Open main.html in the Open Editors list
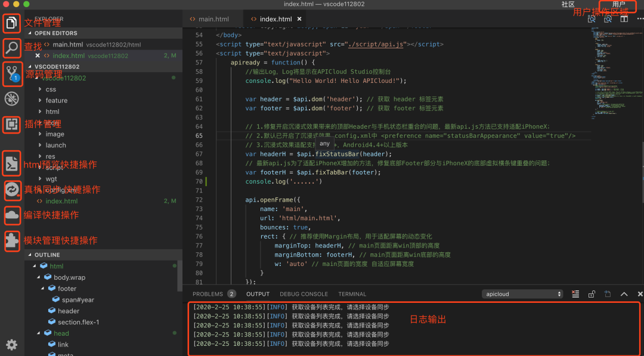Image resolution: width=644 pixels, height=356 pixels. (104, 44)
